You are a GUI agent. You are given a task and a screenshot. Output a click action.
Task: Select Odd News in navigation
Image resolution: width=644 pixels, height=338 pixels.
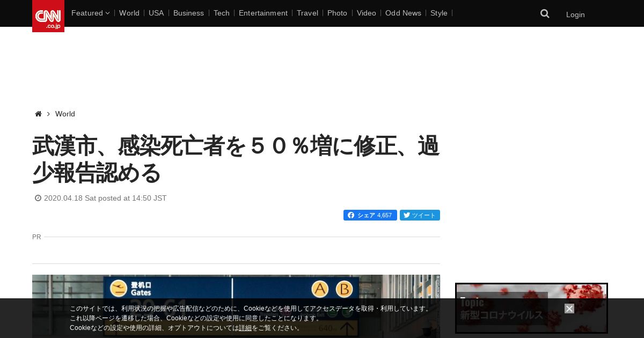tap(403, 13)
